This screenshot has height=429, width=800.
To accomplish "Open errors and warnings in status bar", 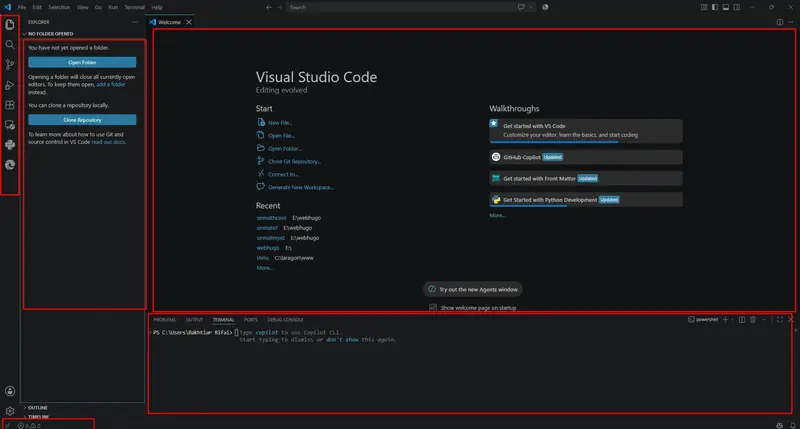I will [29, 425].
